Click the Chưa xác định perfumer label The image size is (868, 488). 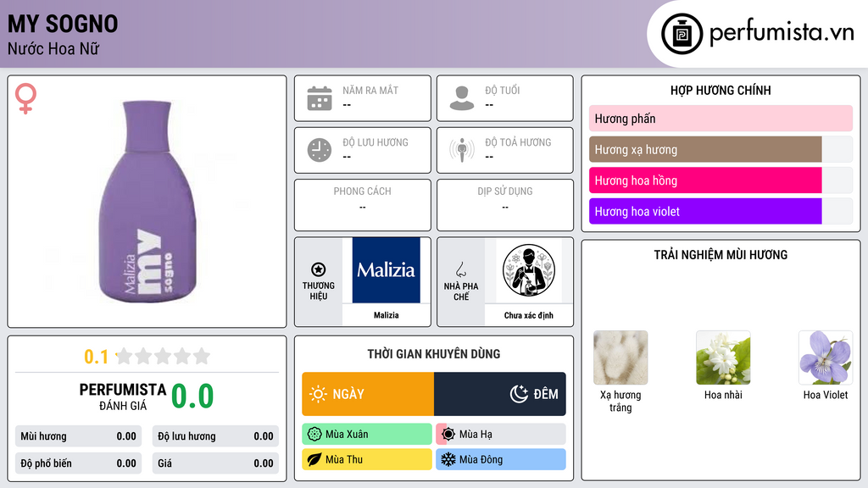[529, 315]
